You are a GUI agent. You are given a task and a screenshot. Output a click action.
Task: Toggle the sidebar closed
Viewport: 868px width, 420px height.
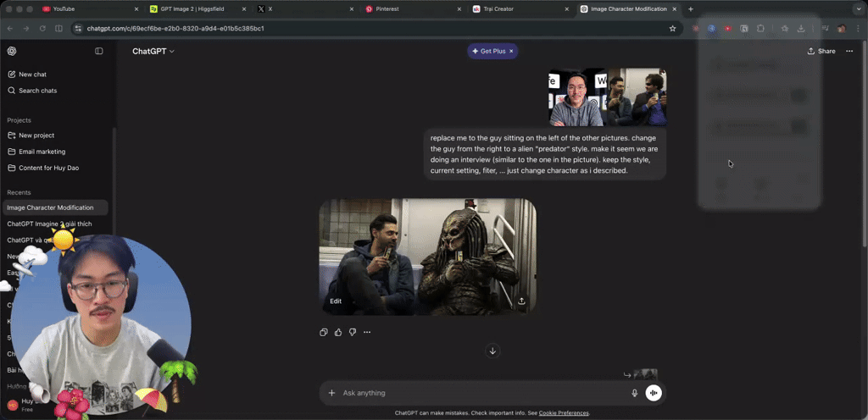click(x=99, y=51)
